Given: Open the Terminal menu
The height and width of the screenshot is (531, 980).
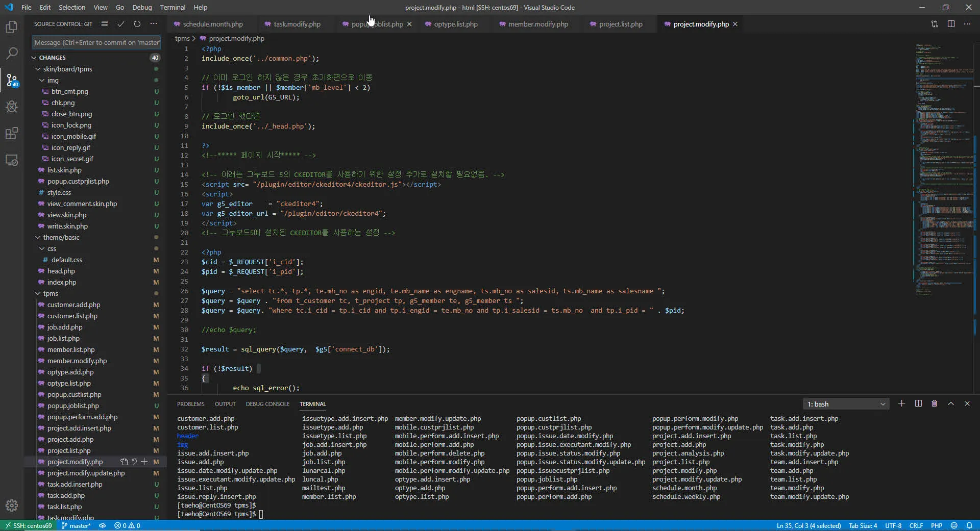Looking at the screenshot, I should (173, 7).
